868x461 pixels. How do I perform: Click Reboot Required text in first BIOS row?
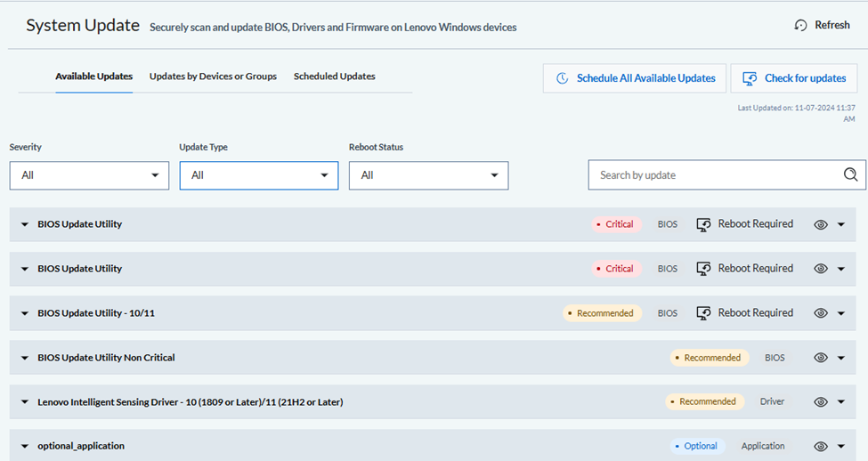click(756, 223)
